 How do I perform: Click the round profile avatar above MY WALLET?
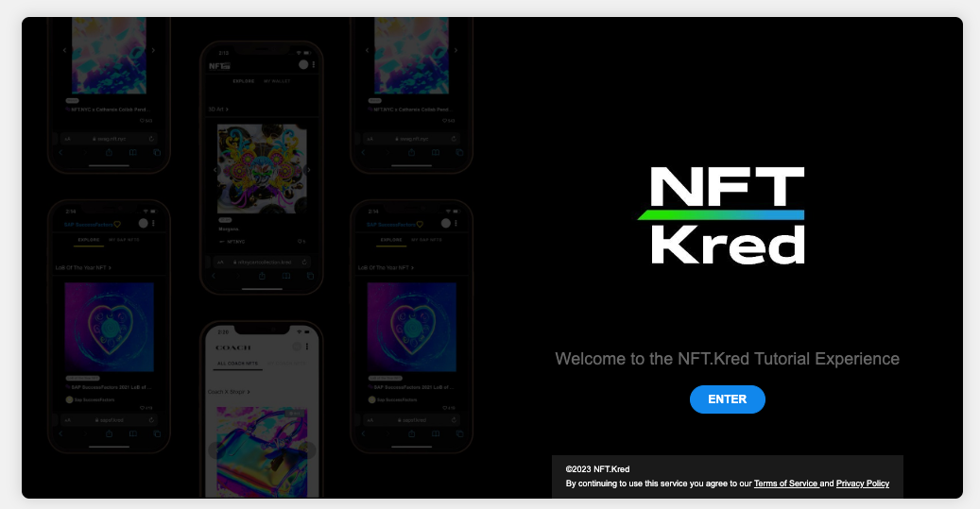tap(303, 64)
